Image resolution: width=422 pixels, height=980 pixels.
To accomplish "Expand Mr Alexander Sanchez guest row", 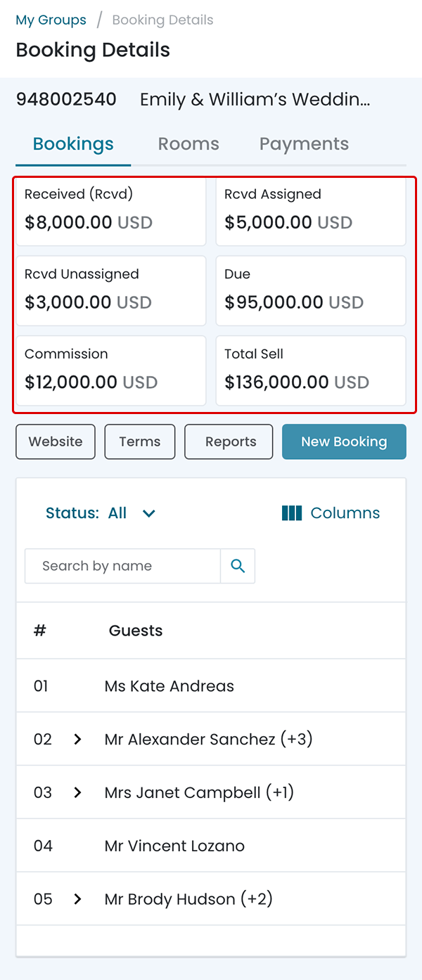I will [78, 739].
